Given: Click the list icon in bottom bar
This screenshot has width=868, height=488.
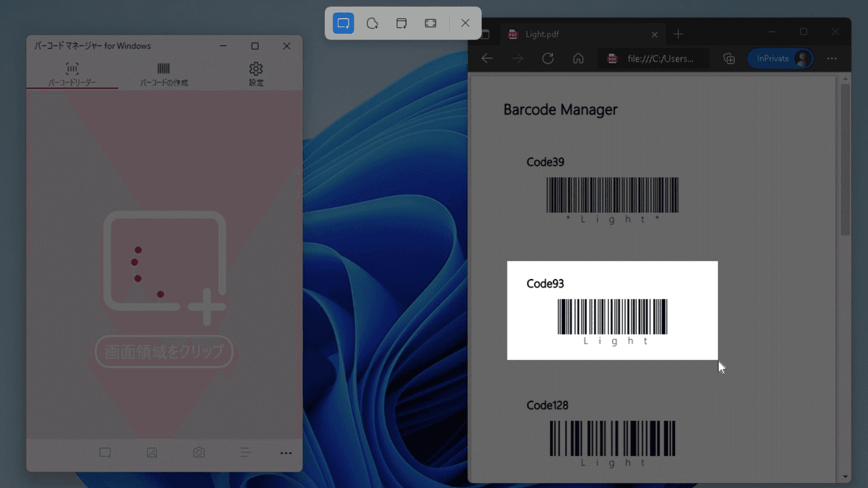Looking at the screenshot, I should [246, 453].
